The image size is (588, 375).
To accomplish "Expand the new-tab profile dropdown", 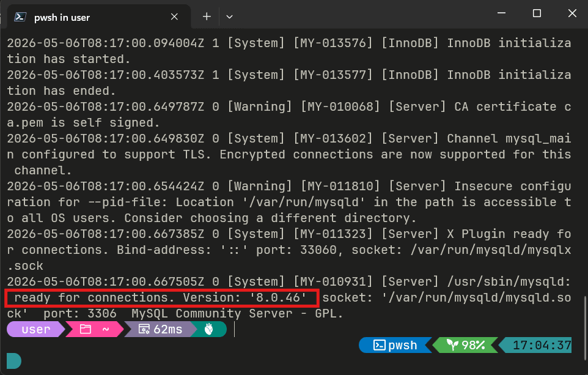I will pyautogui.click(x=229, y=17).
